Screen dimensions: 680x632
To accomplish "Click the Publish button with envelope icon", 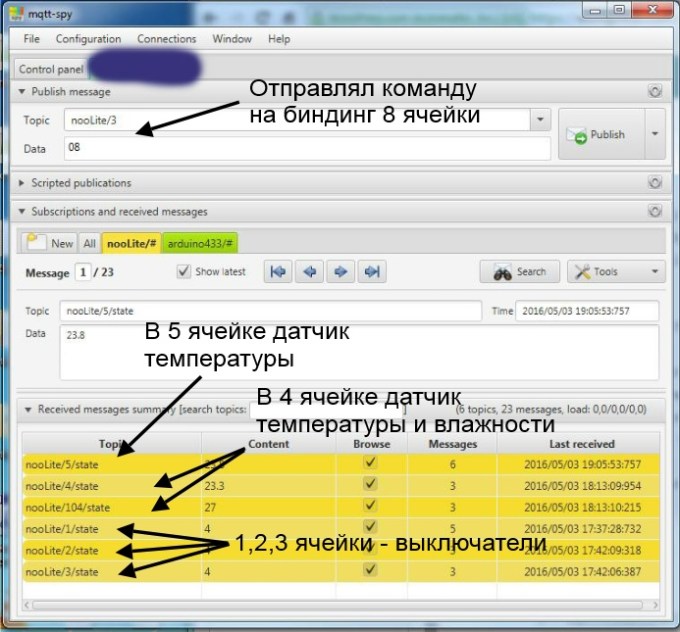I will pos(598,134).
